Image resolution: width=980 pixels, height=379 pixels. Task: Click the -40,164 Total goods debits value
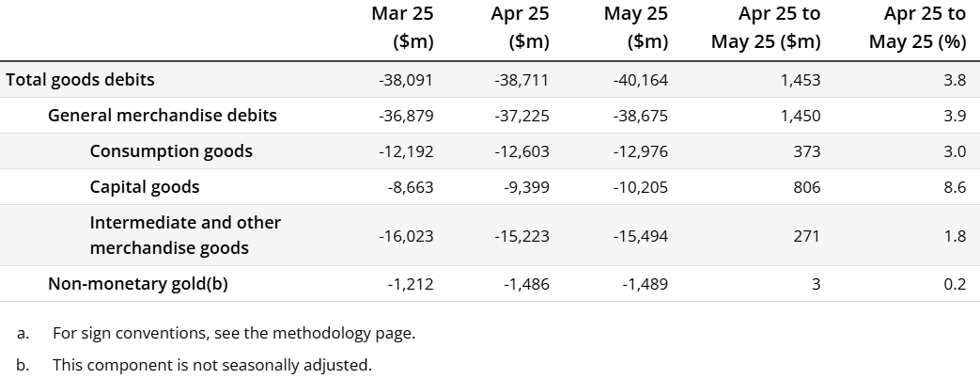click(640, 80)
